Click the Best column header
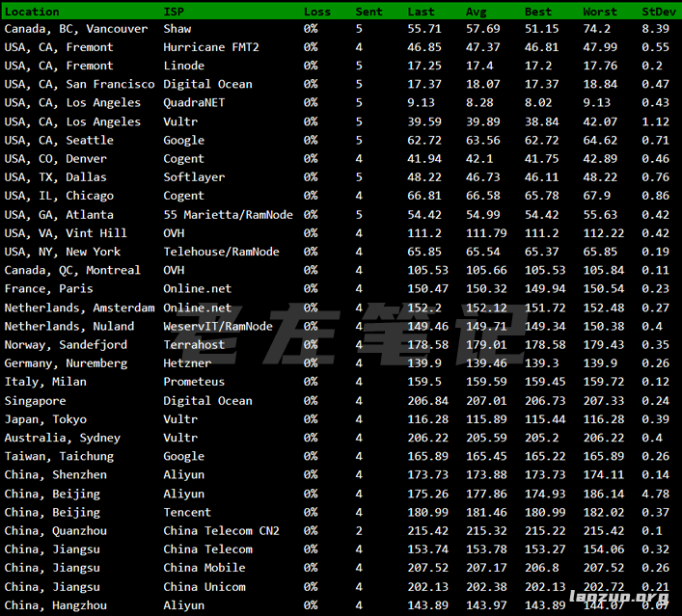682x616 pixels. click(x=537, y=12)
